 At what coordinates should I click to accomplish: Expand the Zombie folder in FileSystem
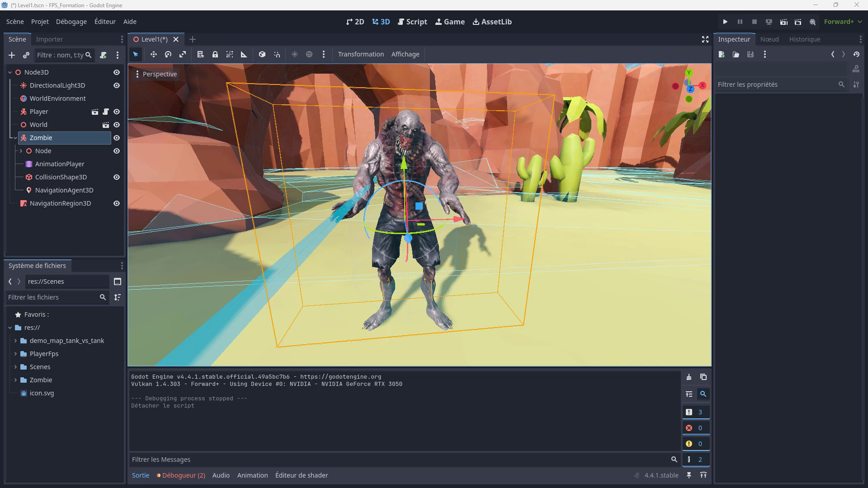15,380
